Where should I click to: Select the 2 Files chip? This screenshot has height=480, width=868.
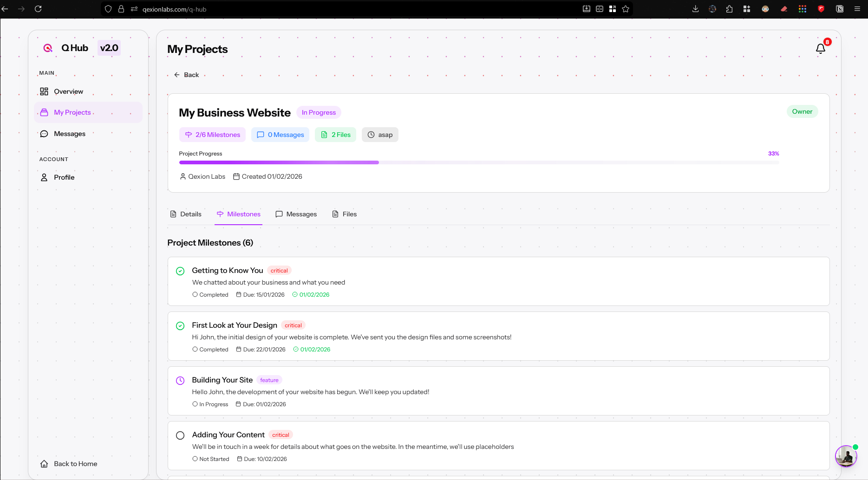click(335, 135)
